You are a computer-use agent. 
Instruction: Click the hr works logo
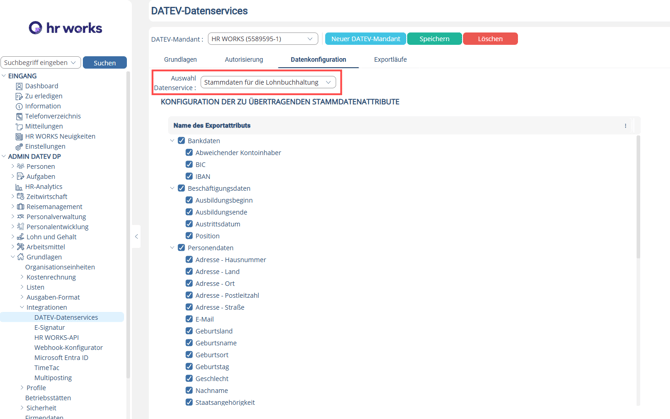tap(65, 28)
